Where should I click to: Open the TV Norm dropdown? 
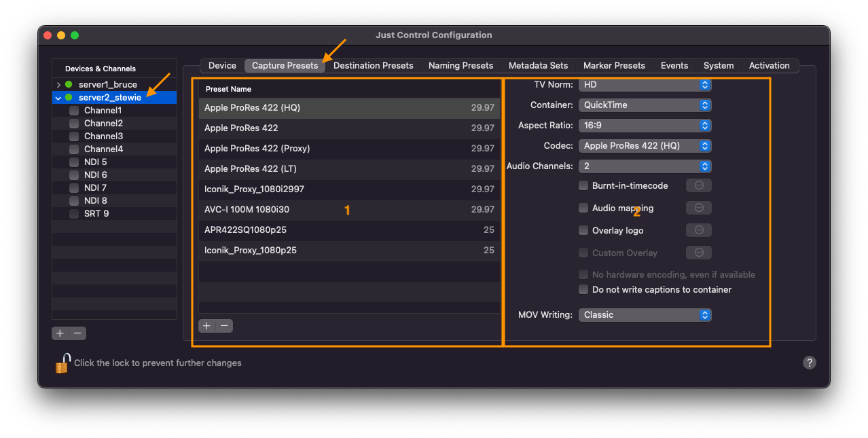[x=645, y=85]
